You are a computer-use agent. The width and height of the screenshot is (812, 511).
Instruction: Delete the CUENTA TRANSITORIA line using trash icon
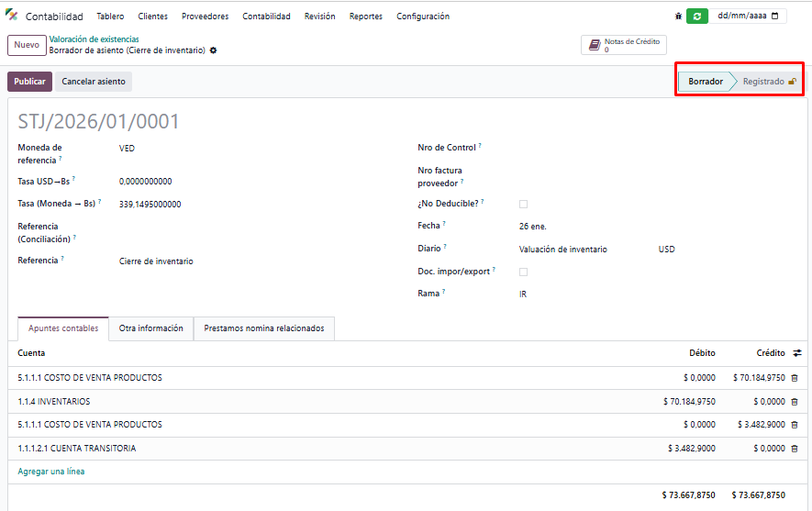click(x=795, y=449)
